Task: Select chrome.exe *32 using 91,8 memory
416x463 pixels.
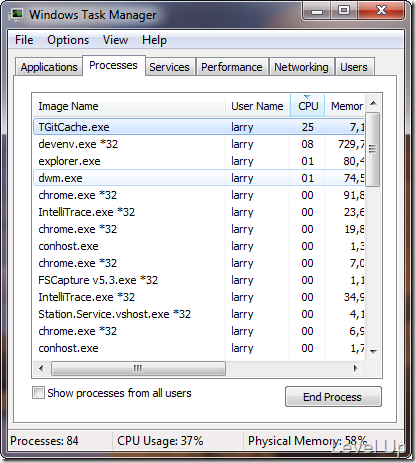Action: click(x=199, y=195)
